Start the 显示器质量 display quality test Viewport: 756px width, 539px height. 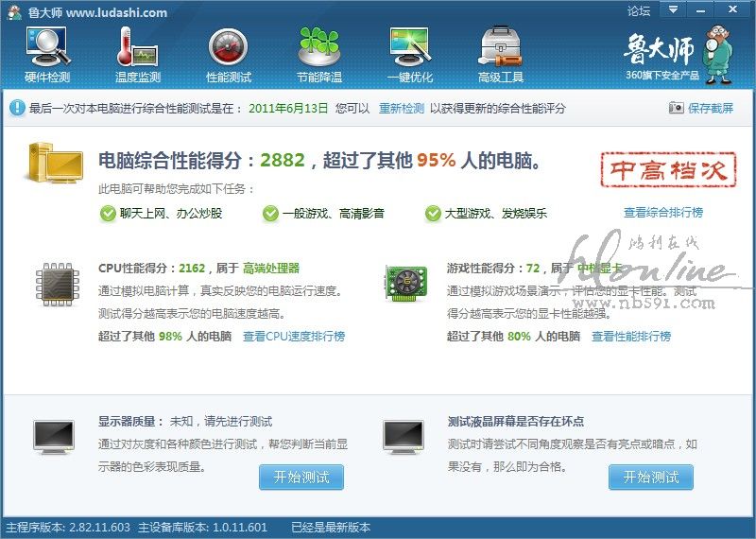coord(301,478)
